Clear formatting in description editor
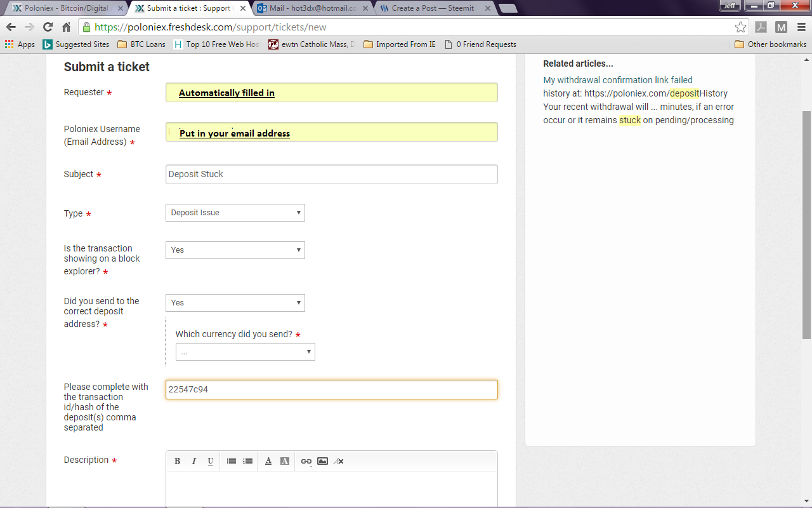Viewport: 812px width, 508px height. coord(339,461)
